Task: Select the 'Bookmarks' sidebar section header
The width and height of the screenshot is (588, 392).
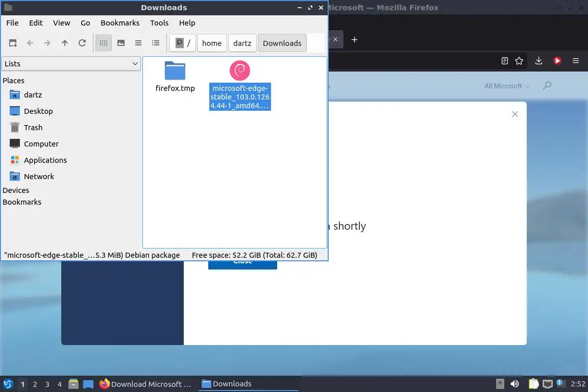Action: [22, 202]
